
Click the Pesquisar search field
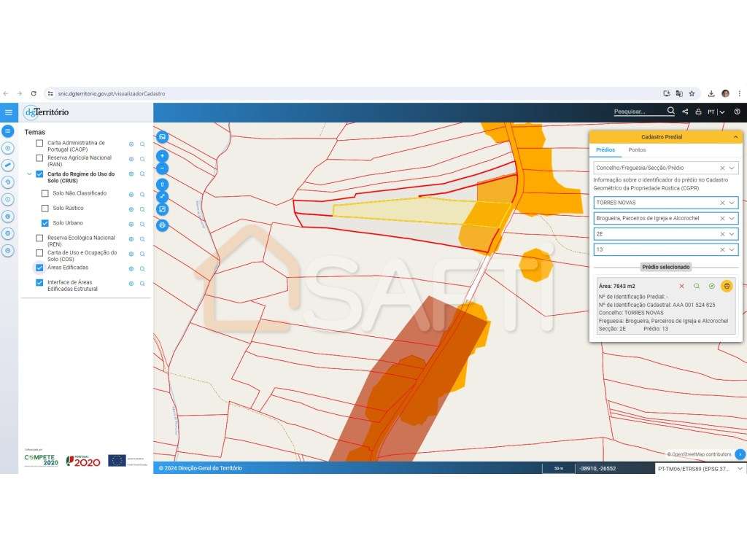[x=638, y=112]
